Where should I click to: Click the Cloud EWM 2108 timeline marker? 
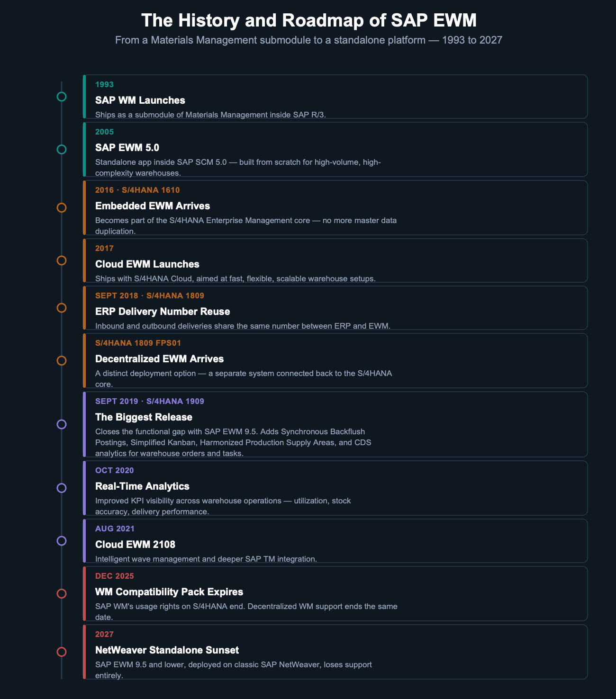(61, 541)
